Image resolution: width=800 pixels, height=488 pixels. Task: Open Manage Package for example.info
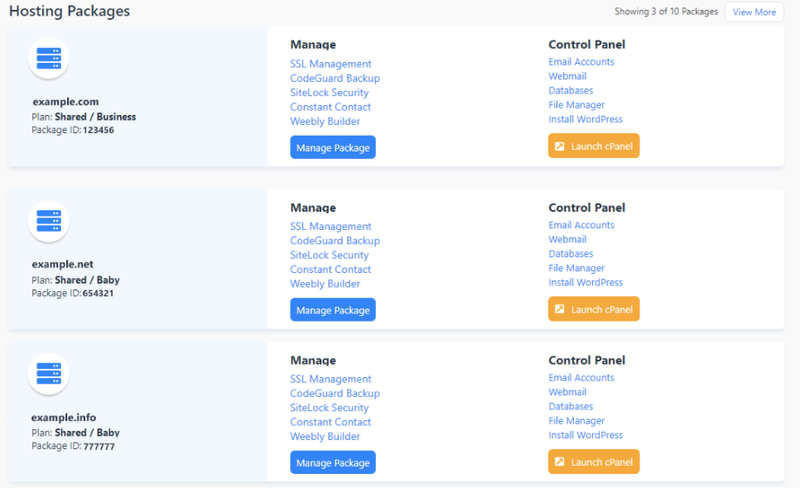(333, 462)
